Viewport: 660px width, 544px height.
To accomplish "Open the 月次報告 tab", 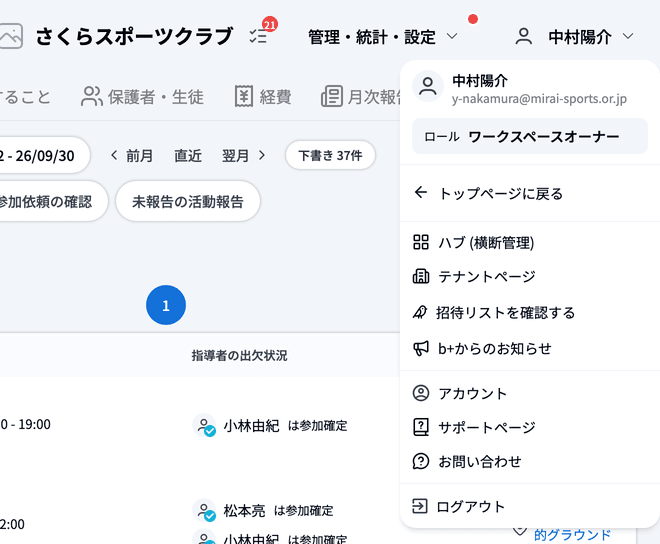I will coord(360,97).
